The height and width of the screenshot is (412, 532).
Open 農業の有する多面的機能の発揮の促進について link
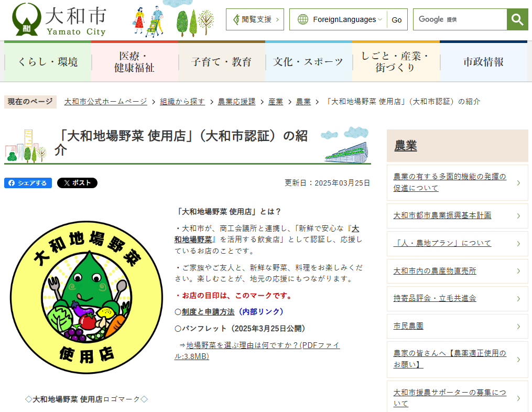tap(450, 182)
